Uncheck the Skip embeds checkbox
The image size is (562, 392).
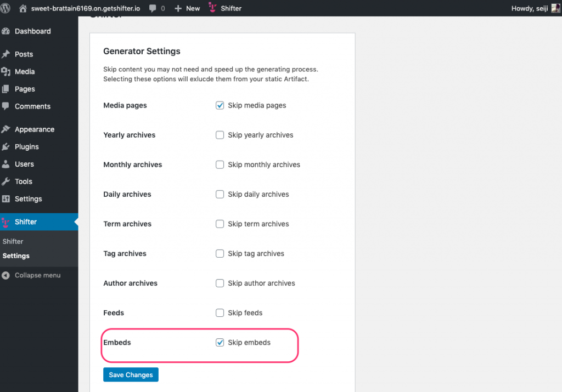[220, 342]
